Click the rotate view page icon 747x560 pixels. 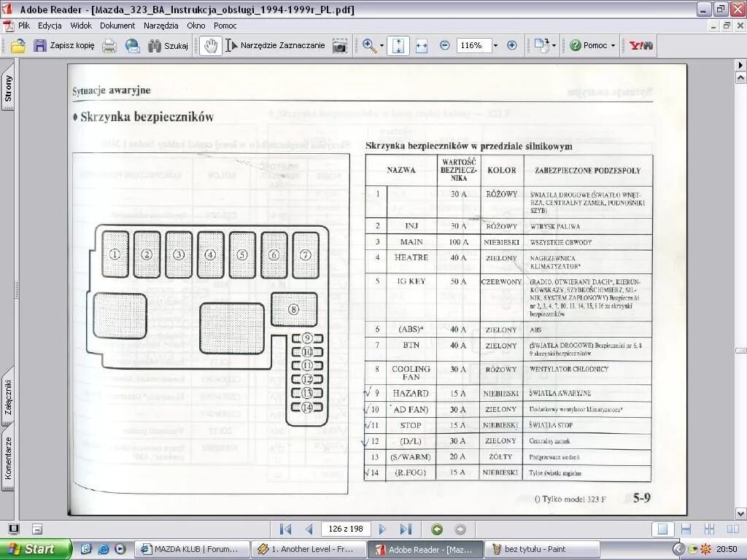click(541, 46)
